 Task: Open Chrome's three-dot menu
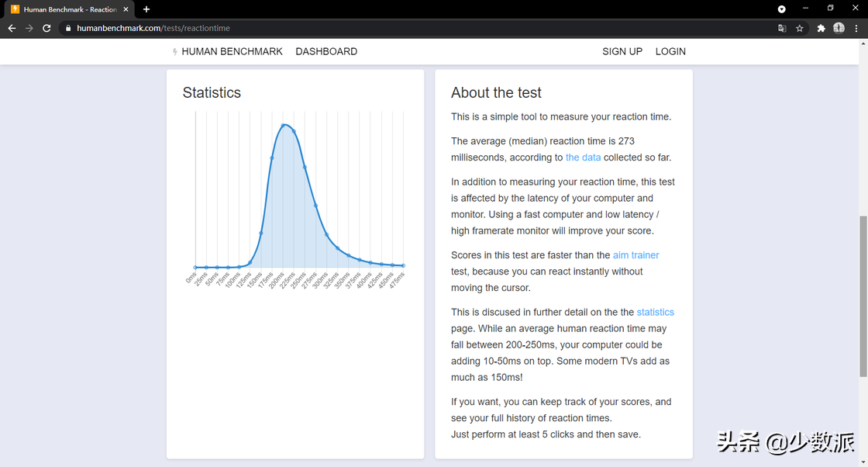856,28
